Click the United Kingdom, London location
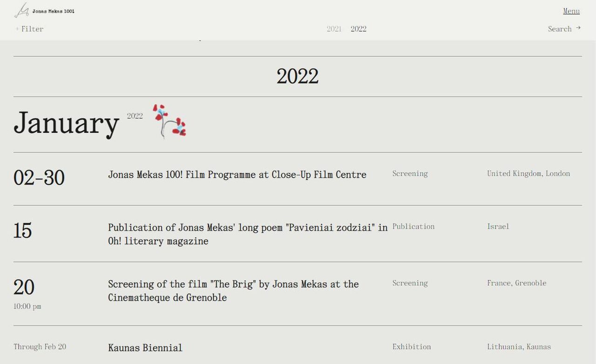 pos(528,174)
